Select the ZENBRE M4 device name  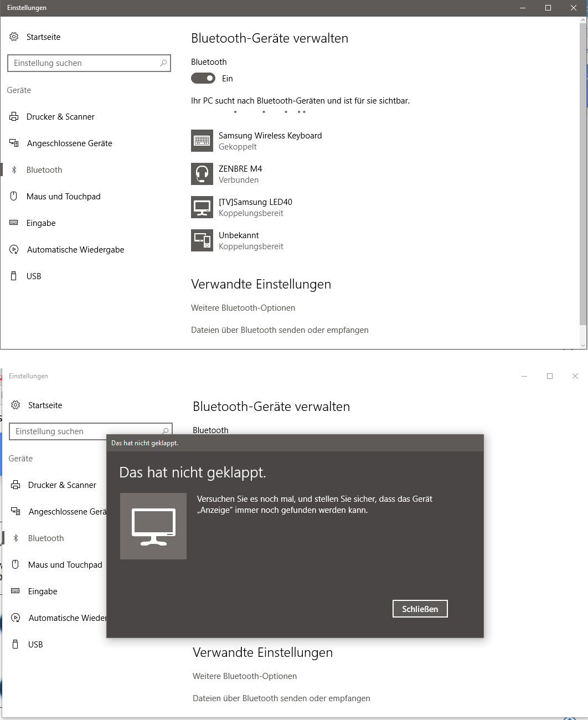[240, 169]
